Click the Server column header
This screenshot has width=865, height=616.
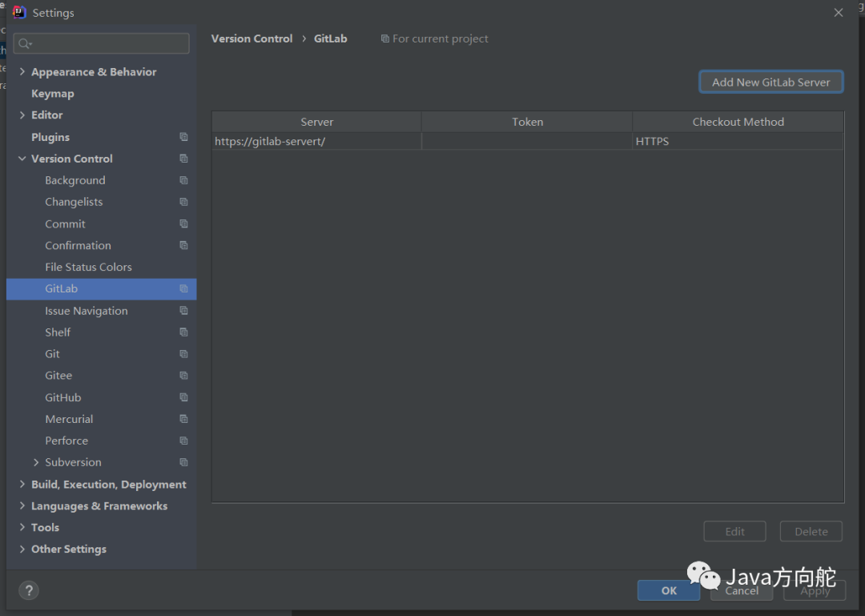(x=316, y=122)
